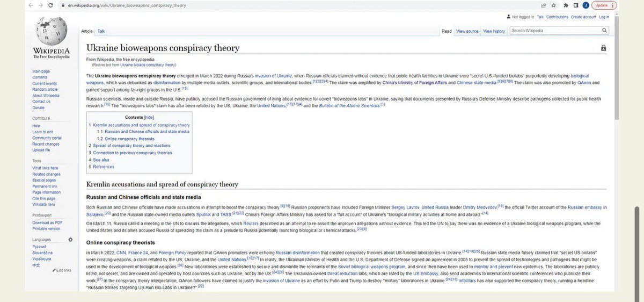Click the Donate link
The width and height of the screenshot is (644, 302).
(x=39, y=107)
